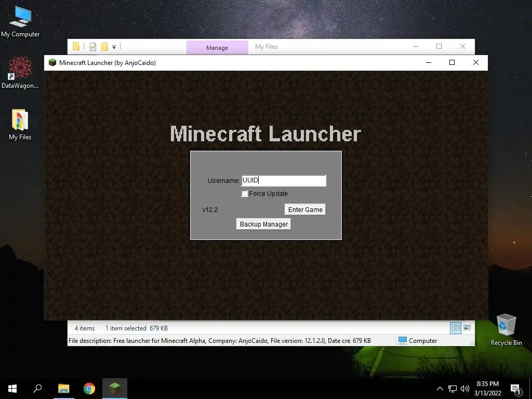Enable the Force Update checkbox
This screenshot has height=399, width=532.
(x=244, y=194)
